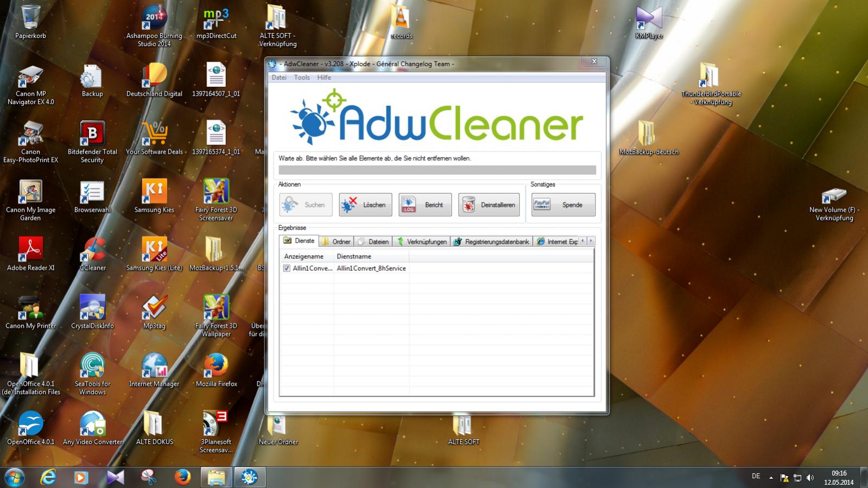Click the PayPal Spende button
Viewport: 868px width, 488px height.
[x=563, y=205]
